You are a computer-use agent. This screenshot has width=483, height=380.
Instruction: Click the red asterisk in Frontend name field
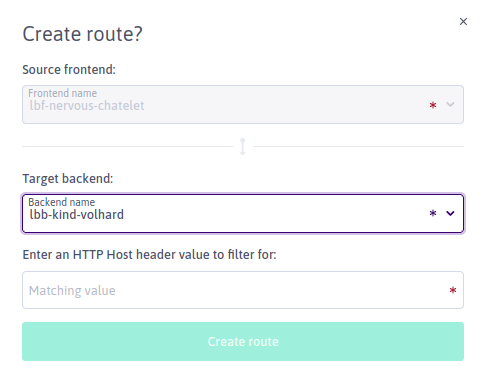[433, 105]
